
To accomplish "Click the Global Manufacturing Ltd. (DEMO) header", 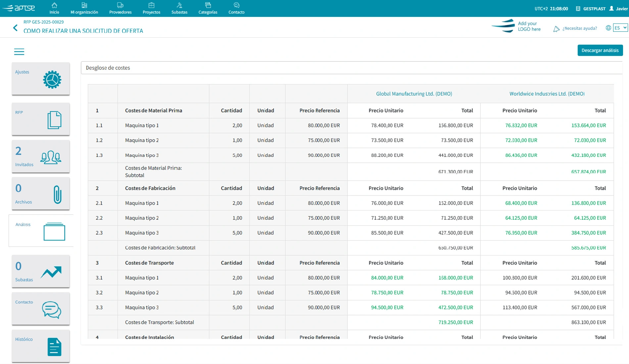I will tap(414, 94).
